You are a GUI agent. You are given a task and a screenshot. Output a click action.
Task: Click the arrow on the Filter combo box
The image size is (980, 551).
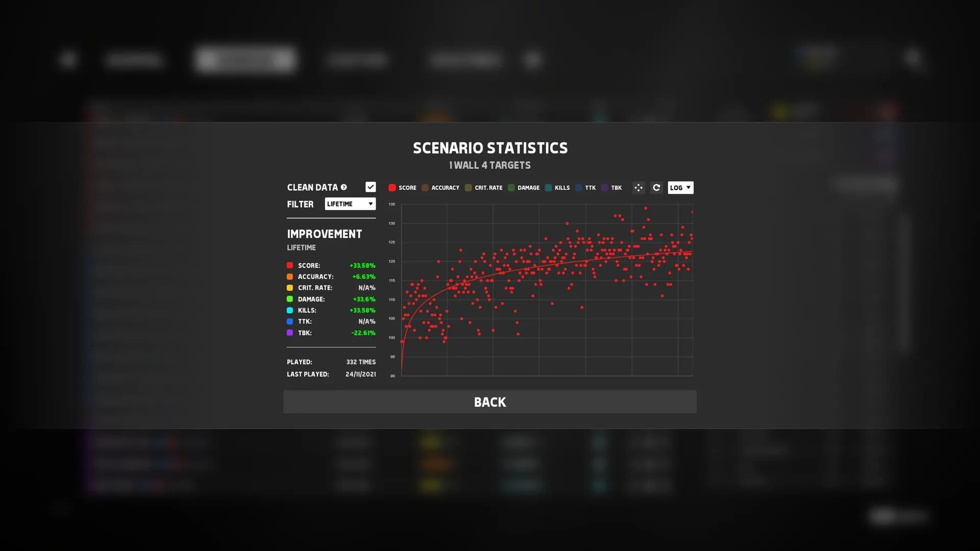(x=371, y=204)
